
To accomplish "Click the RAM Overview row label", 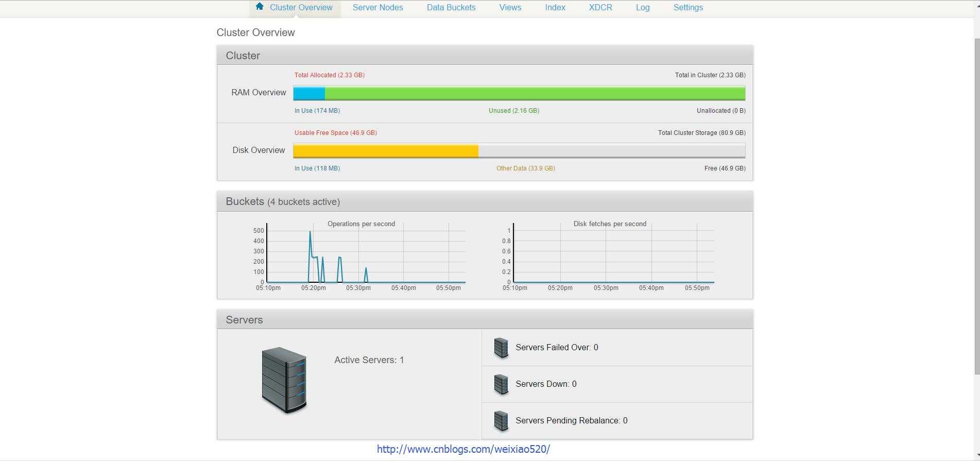I will click(259, 93).
